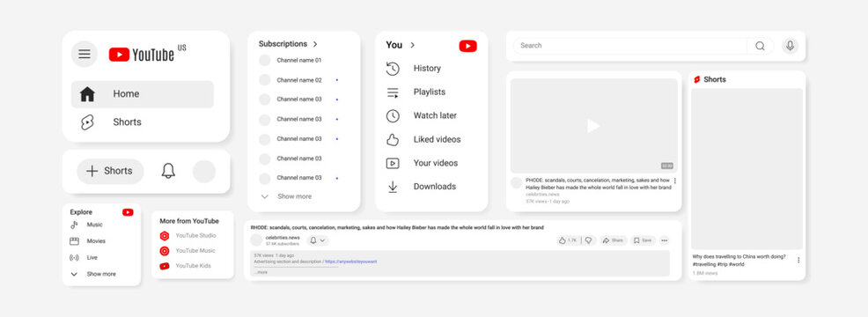
Task: Expand Show more under Subscriptions
Action: coord(286,196)
